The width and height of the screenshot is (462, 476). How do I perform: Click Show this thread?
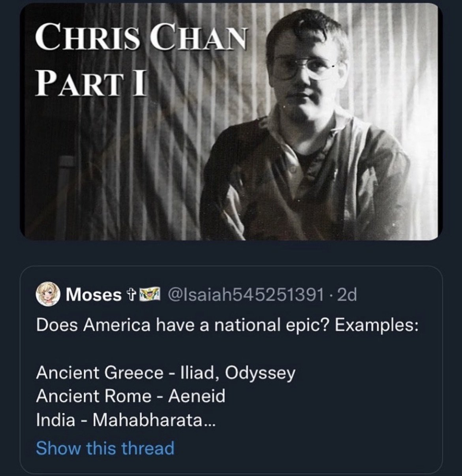[x=105, y=448]
